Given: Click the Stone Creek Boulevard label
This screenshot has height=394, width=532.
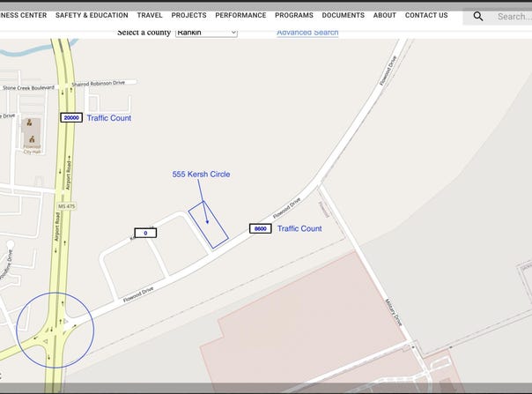Looking at the screenshot, I should click(28, 87).
